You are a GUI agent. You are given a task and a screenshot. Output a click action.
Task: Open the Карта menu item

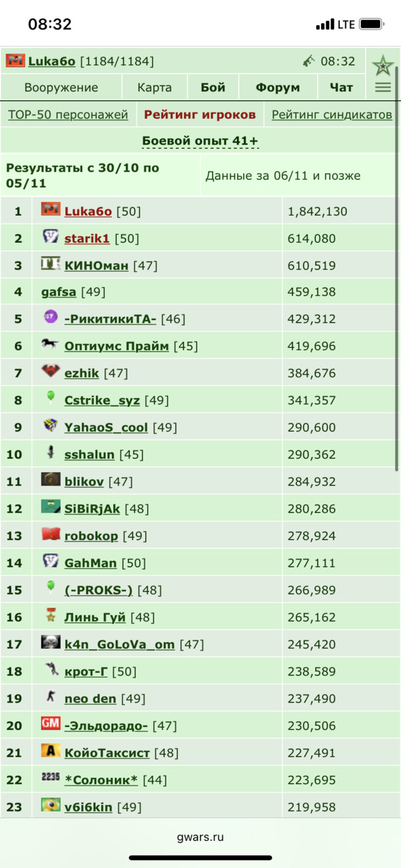pos(155,87)
